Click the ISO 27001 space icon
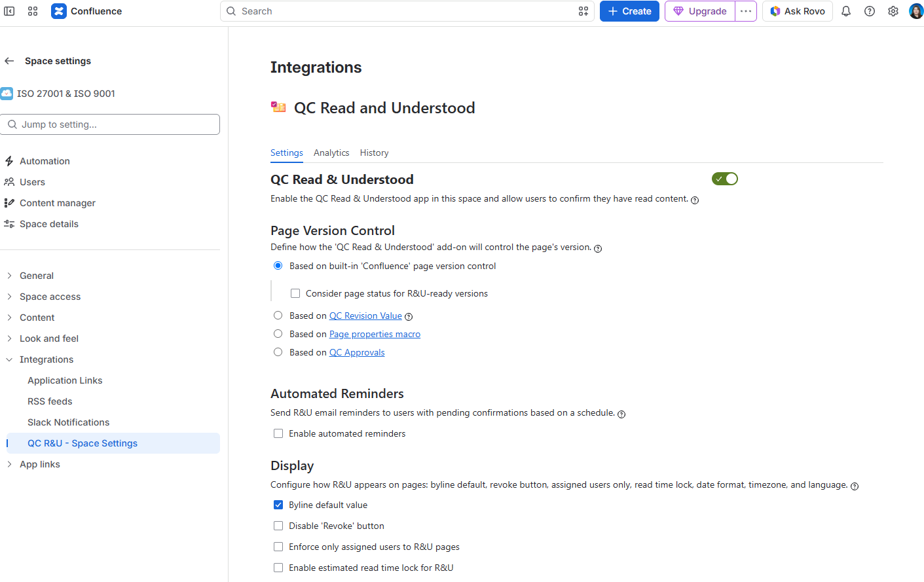 [x=7, y=94]
